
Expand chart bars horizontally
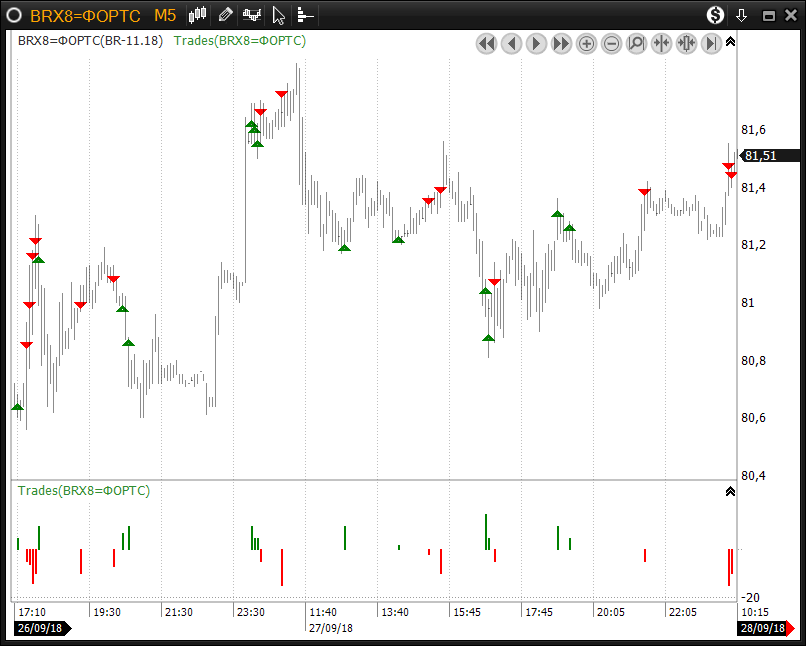686,43
